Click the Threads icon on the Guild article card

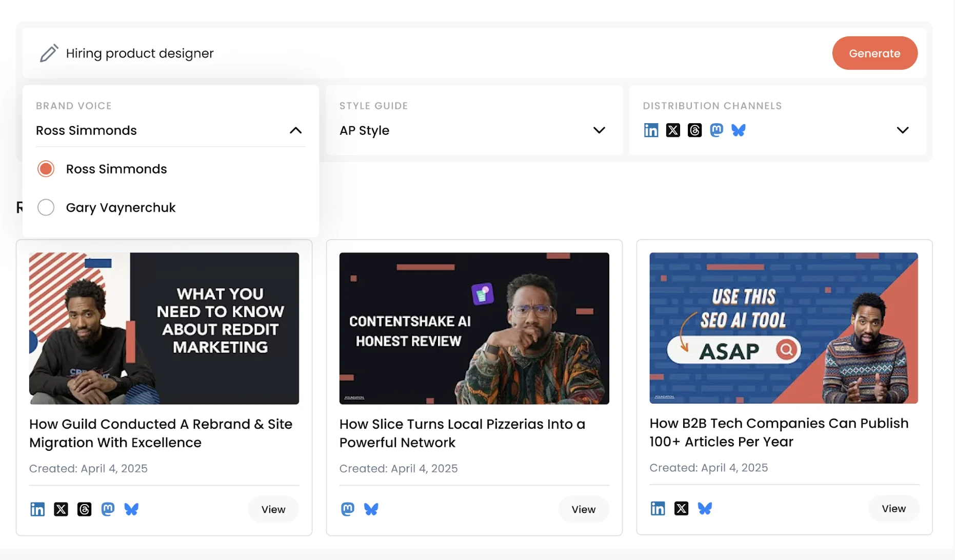pyautogui.click(x=84, y=509)
